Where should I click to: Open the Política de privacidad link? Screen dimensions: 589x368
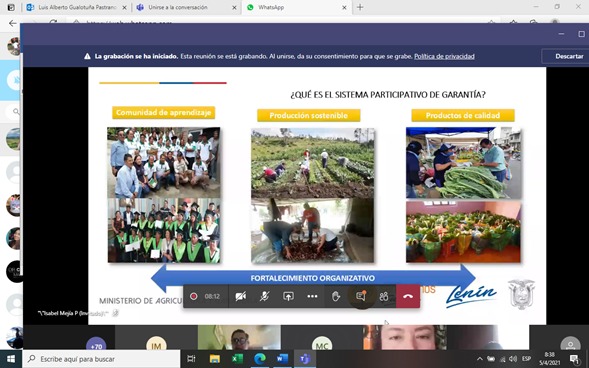(x=444, y=56)
